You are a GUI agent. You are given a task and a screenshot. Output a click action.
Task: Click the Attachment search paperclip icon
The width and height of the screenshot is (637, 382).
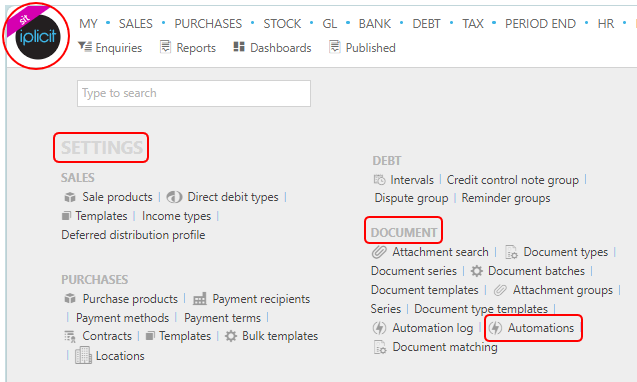(379, 252)
